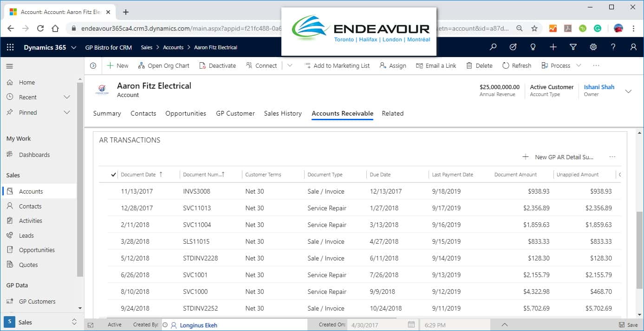Open a new browser tab
644x331 pixels.
[x=125, y=12]
